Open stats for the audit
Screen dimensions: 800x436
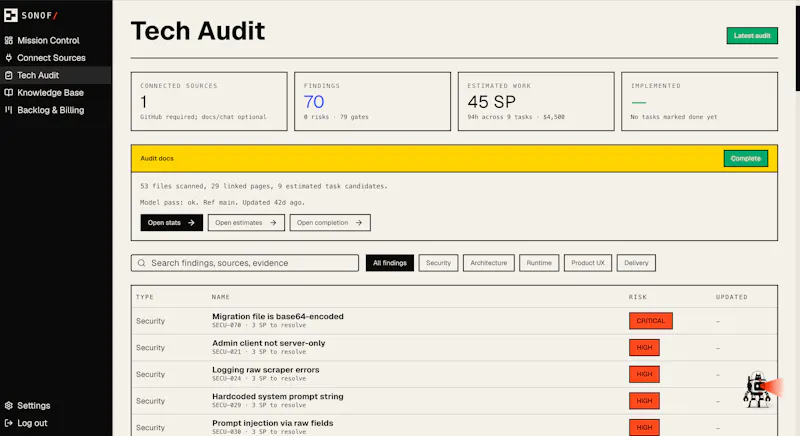tap(171, 223)
